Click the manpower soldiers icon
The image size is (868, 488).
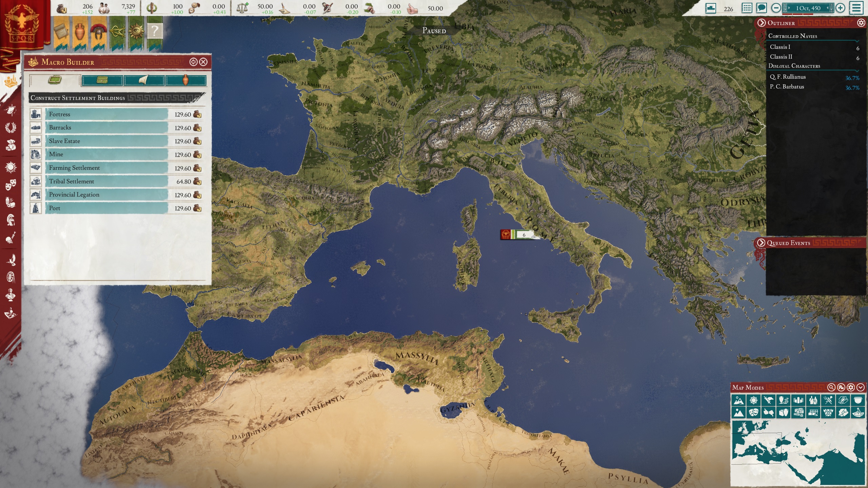pyautogui.click(x=104, y=8)
